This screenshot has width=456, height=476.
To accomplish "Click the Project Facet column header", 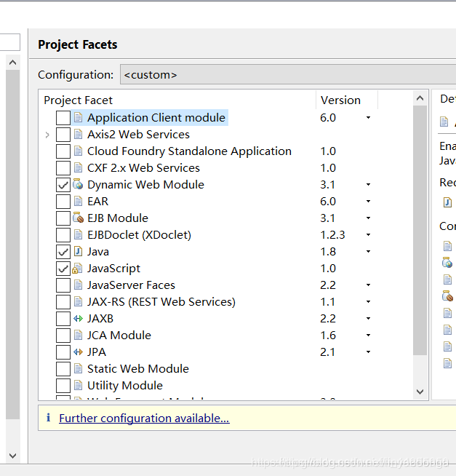I will [177, 100].
